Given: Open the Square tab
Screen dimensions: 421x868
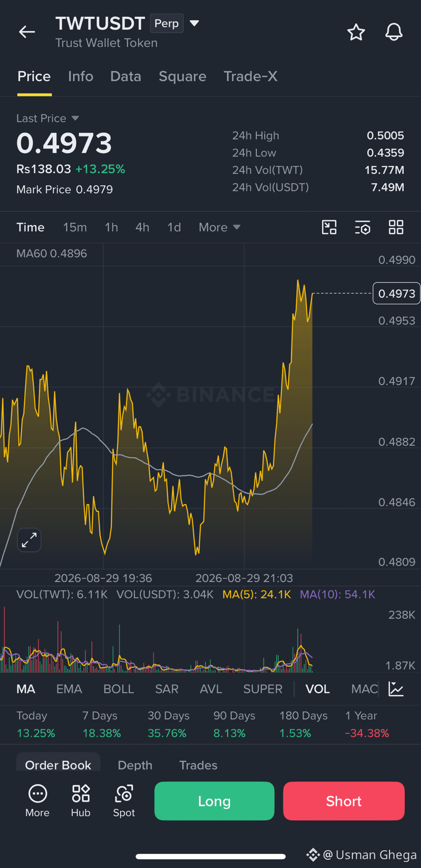Looking at the screenshot, I should point(183,76).
